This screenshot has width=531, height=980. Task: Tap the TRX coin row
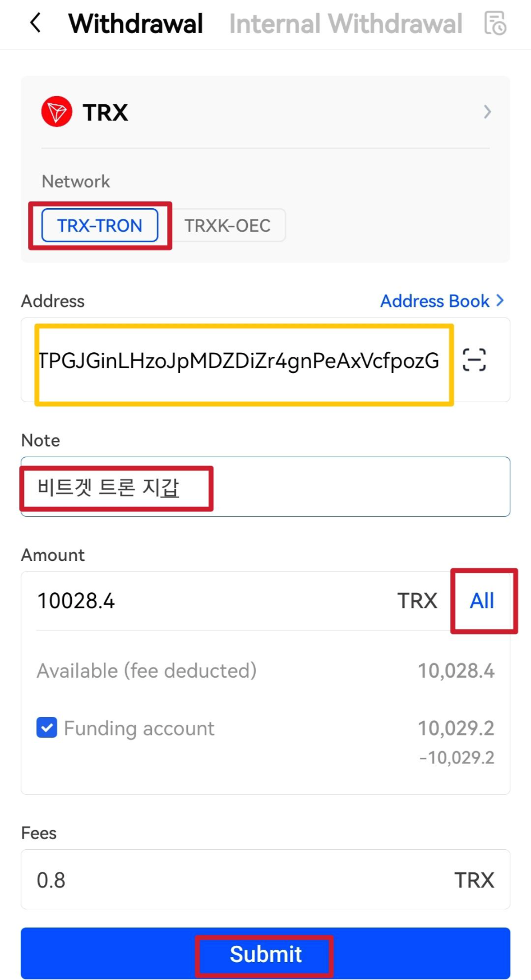(x=265, y=112)
